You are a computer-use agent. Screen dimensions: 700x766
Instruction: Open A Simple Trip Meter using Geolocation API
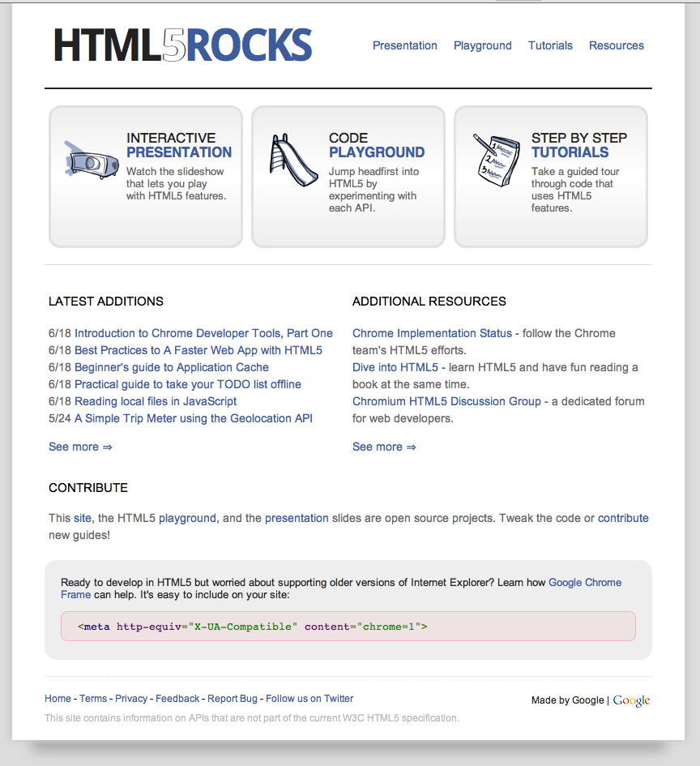[x=194, y=418]
